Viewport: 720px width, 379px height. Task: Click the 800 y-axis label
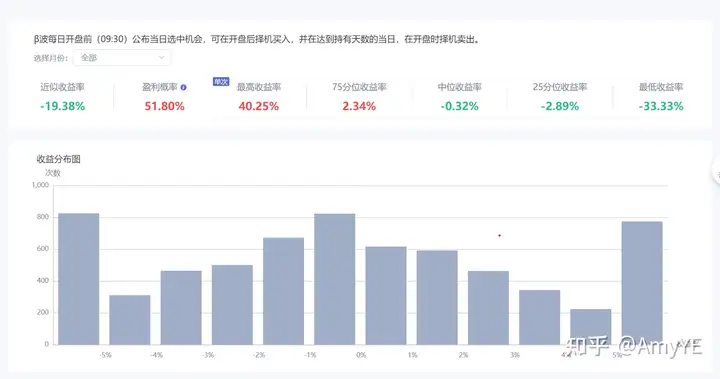43,217
